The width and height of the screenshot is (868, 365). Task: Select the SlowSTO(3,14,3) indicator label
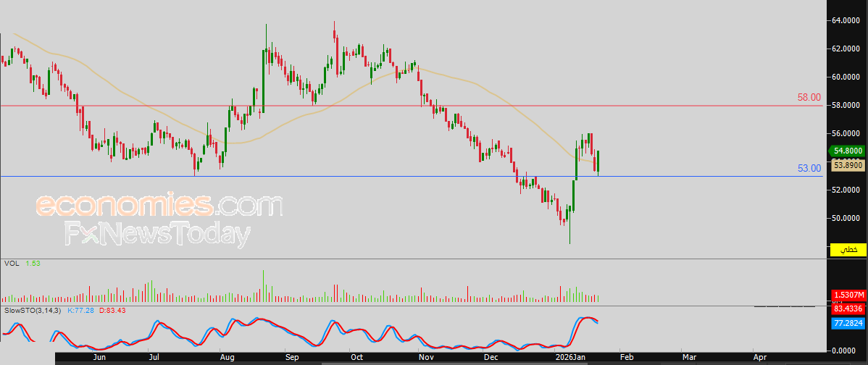34,310
